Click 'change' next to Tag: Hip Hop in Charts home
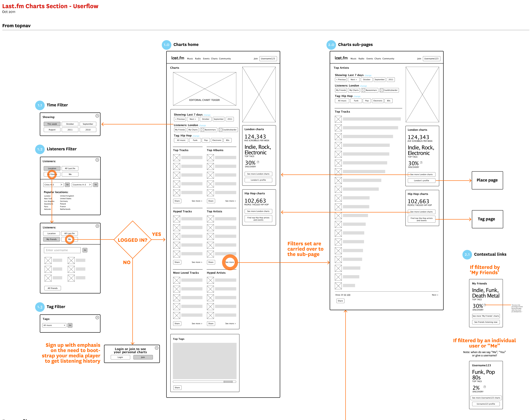Image resolution: width=530 pixels, height=420 pixels. click(196, 136)
